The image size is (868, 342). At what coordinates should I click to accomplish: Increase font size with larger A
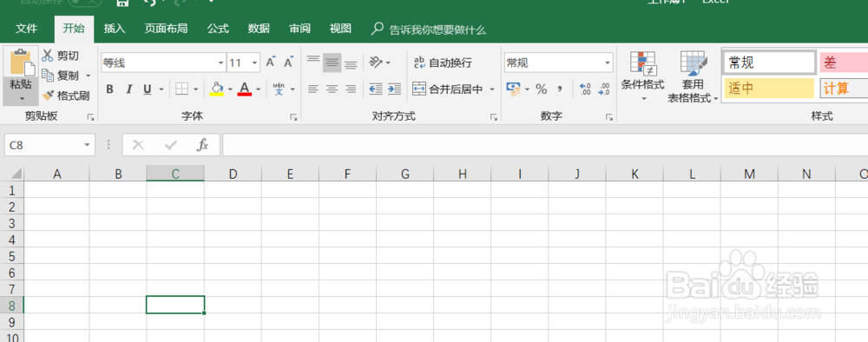pyautogui.click(x=270, y=62)
